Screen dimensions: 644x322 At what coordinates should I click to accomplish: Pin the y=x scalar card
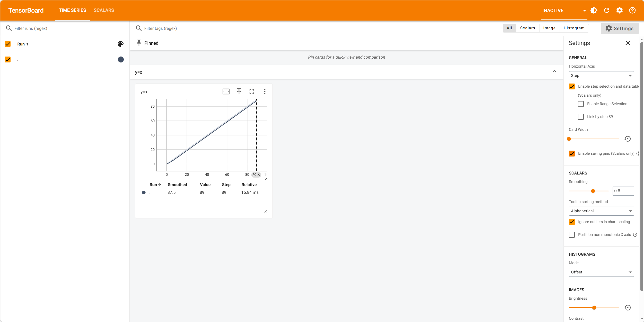click(239, 91)
